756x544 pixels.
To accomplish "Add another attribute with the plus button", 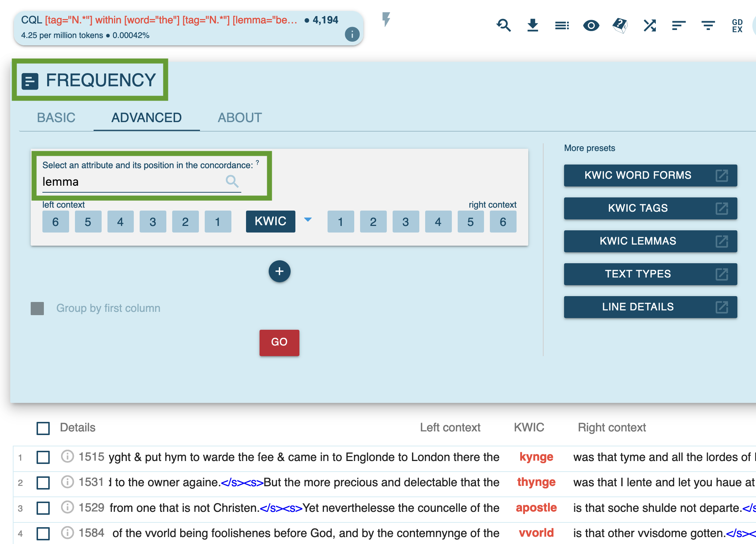I will [x=279, y=271].
